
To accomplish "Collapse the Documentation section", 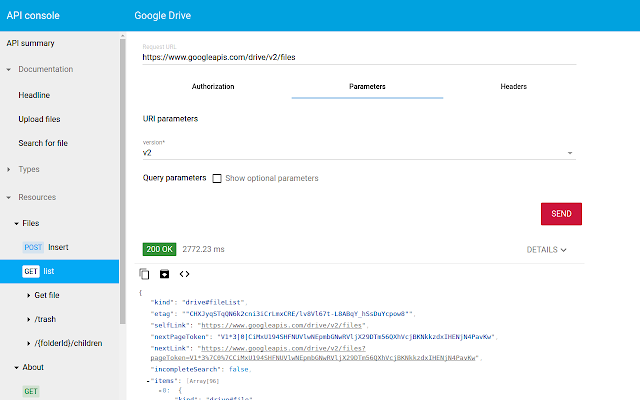I will (9, 70).
